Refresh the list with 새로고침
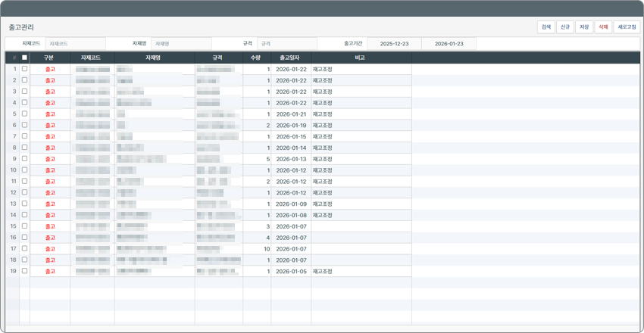 (627, 26)
